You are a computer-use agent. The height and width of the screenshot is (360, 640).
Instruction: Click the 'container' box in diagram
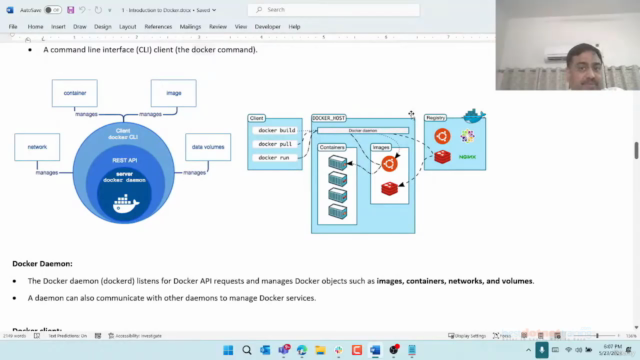(75, 93)
